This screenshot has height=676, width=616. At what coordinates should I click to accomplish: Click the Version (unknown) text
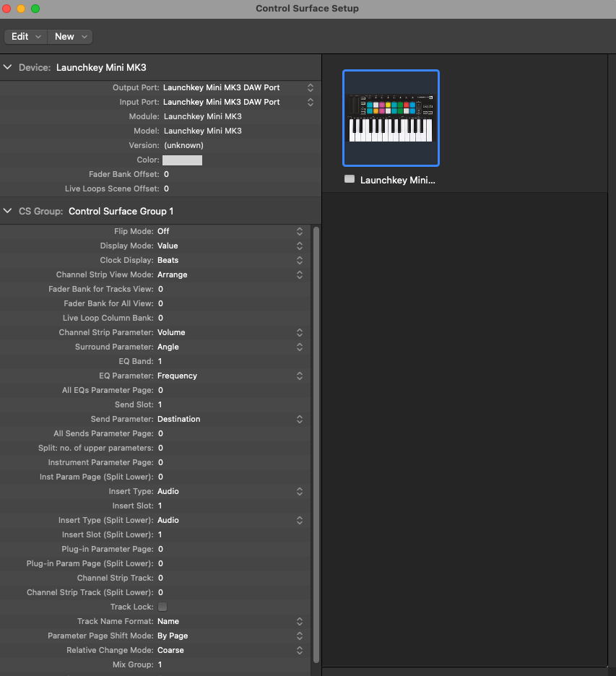(183, 145)
